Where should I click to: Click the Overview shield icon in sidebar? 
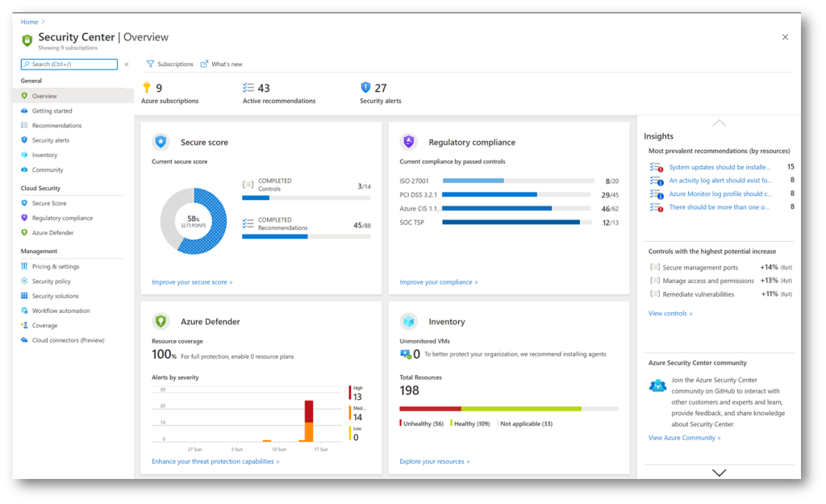point(24,96)
